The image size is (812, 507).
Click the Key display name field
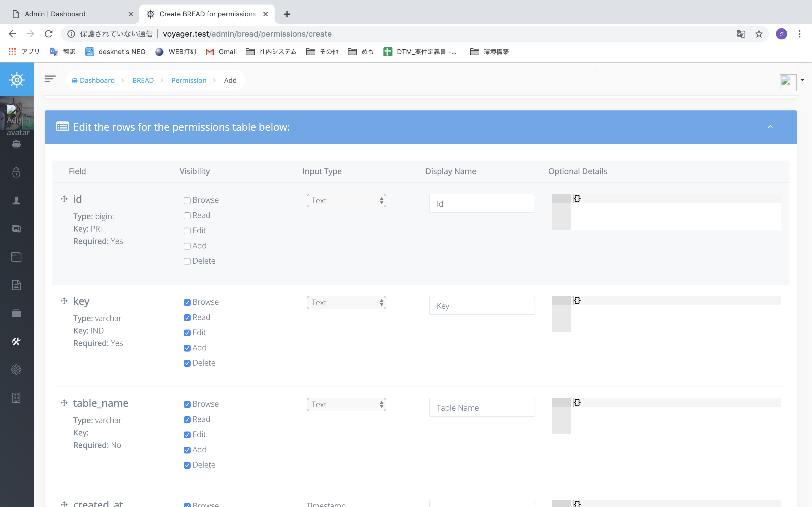click(x=482, y=306)
